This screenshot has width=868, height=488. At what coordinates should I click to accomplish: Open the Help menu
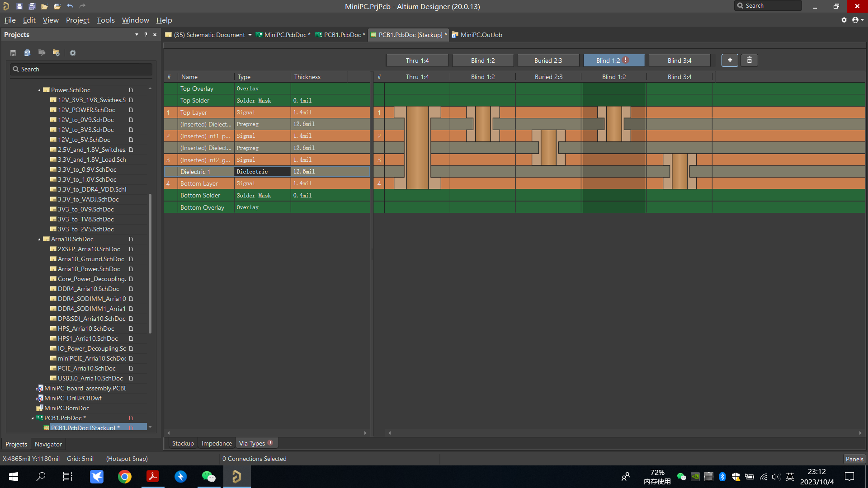click(x=164, y=20)
